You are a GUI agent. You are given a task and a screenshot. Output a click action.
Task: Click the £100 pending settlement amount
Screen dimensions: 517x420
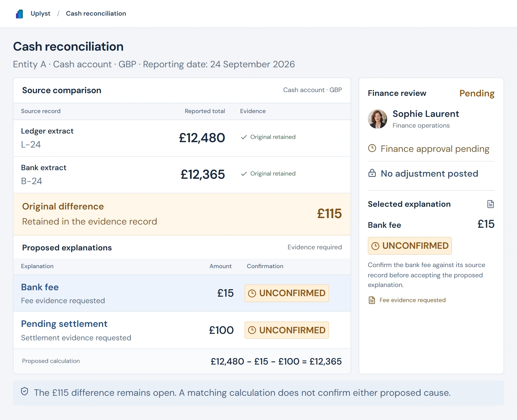tap(221, 330)
